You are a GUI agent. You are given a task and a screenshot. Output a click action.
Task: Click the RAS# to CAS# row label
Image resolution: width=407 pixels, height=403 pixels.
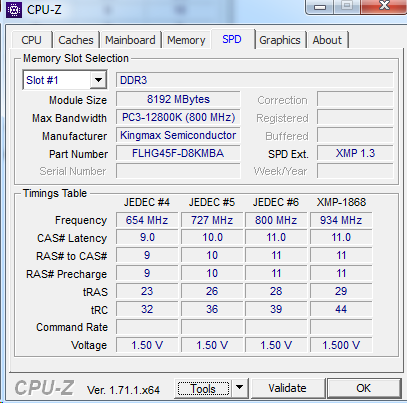pos(72,256)
